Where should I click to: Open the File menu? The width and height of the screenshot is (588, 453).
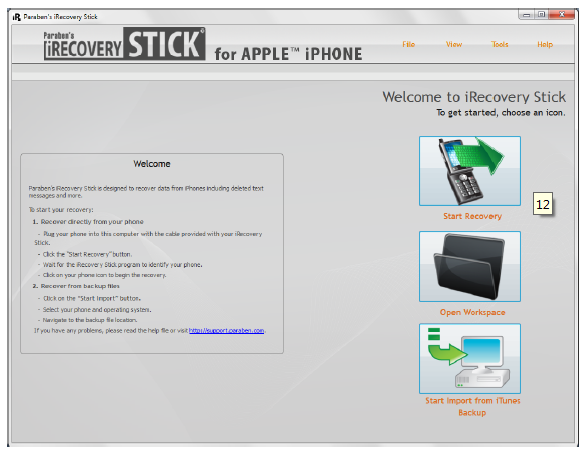(x=408, y=44)
